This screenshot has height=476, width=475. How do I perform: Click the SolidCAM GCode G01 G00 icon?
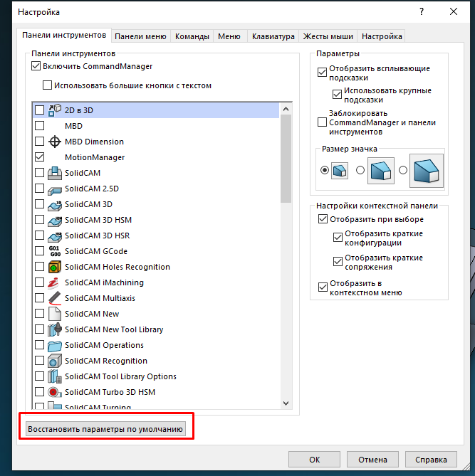click(55, 251)
